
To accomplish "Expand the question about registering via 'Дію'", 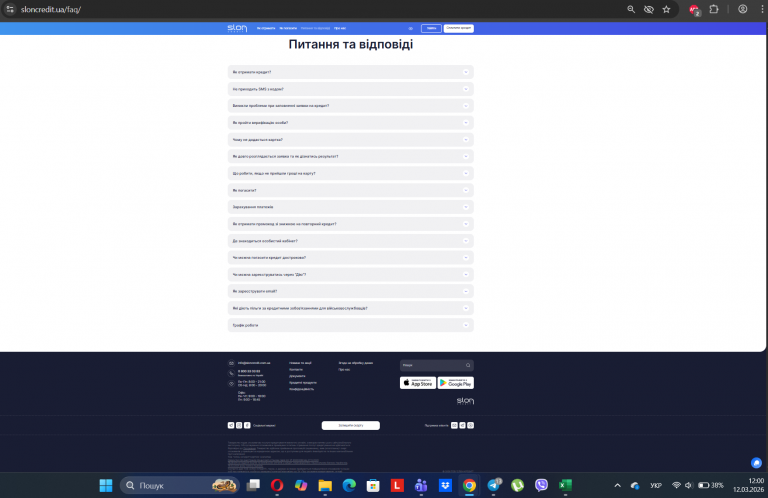I will (x=351, y=275).
